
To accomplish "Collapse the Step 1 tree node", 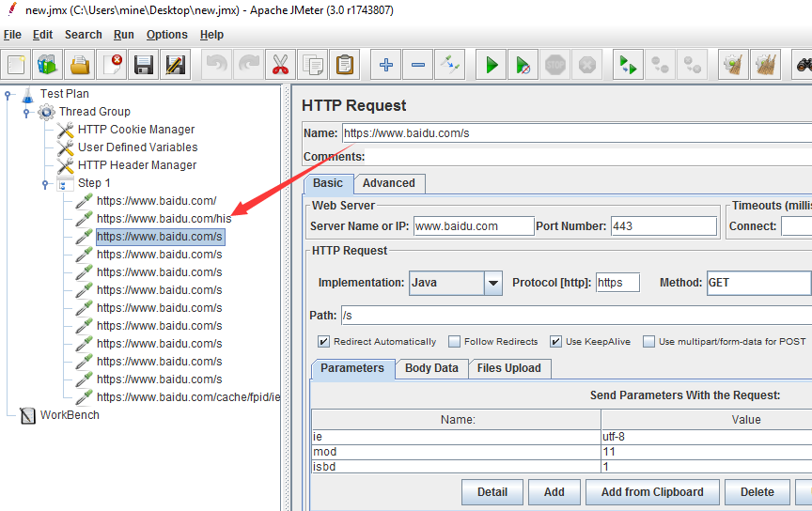I will pos(45,183).
